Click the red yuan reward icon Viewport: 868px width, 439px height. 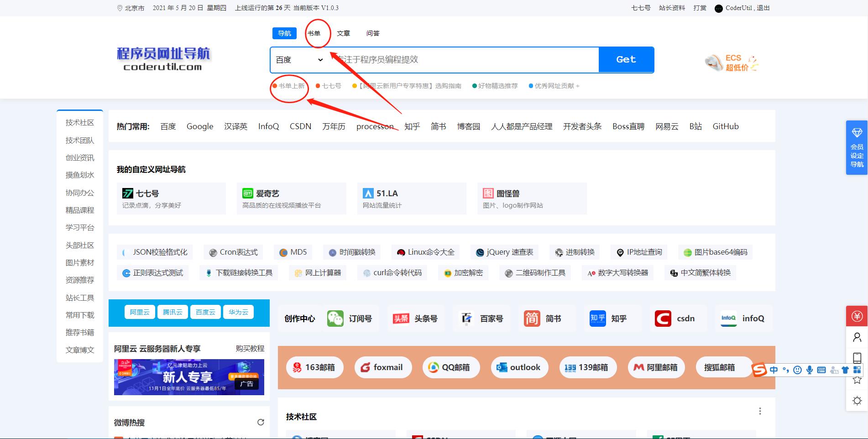pyautogui.click(x=857, y=316)
